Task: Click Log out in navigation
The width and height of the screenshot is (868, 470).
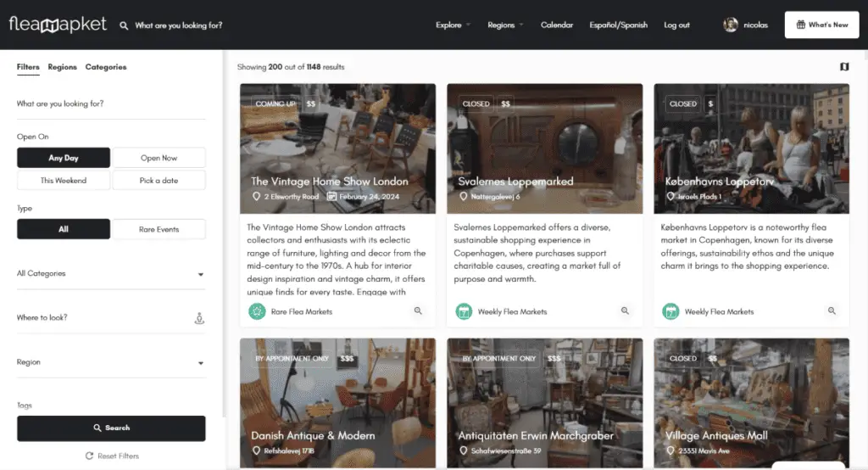Action: (x=676, y=25)
